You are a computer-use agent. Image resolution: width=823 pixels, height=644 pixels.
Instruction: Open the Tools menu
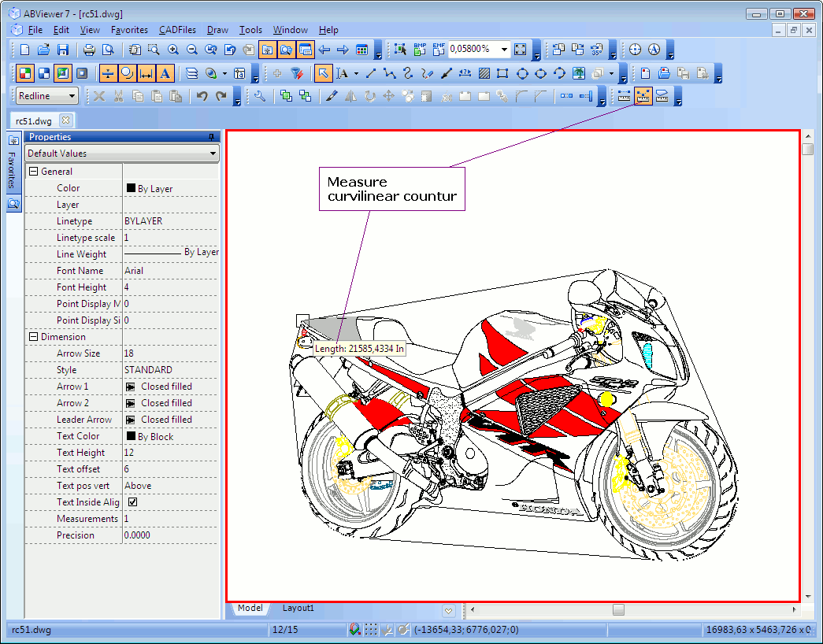tap(250, 30)
